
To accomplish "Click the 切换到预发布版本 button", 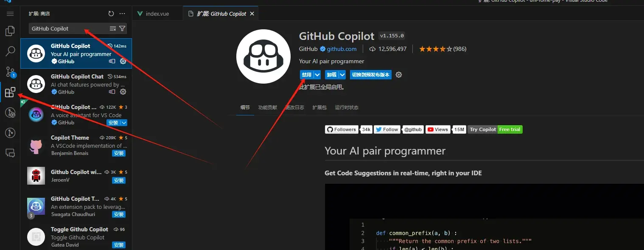I will (x=370, y=75).
